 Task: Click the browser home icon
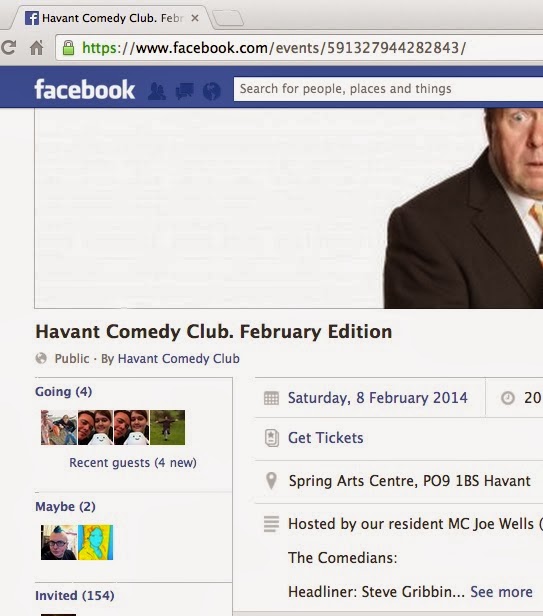[37, 48]
